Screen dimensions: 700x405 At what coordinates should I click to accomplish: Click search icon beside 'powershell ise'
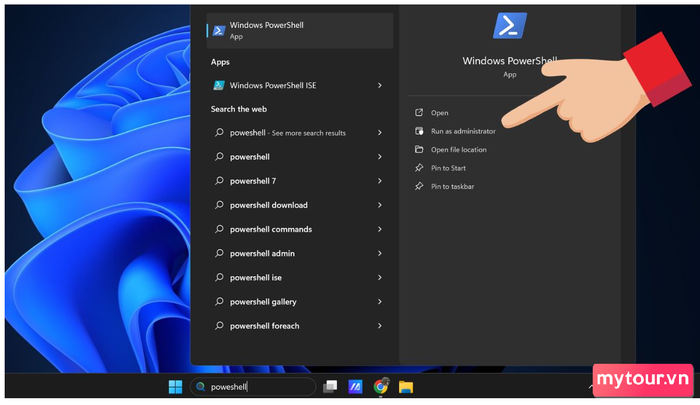click(x=219, y=277)
